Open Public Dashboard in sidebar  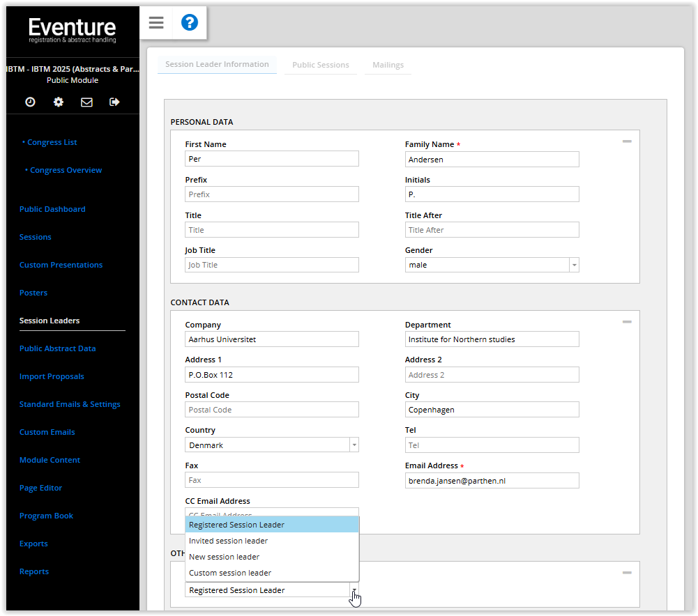(52, 209)
